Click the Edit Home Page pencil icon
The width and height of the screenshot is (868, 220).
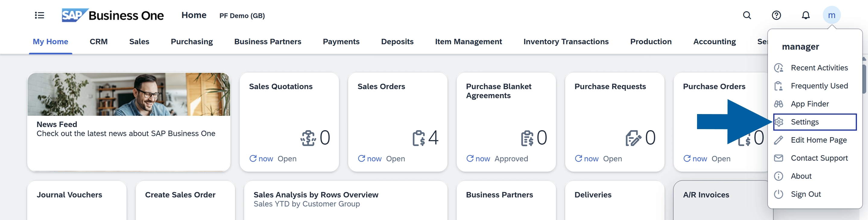[x=779, y=140]
